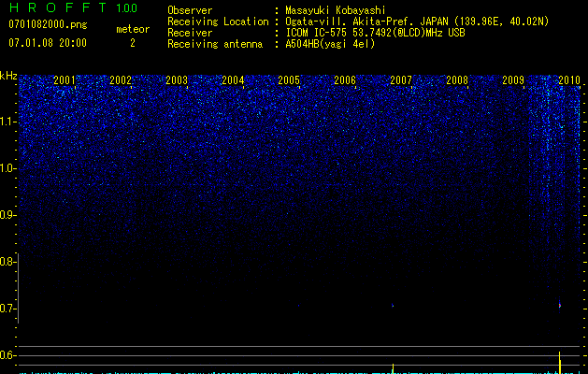Click the 2005 time marker
This screenshot has width=588, height=374.
289,79
